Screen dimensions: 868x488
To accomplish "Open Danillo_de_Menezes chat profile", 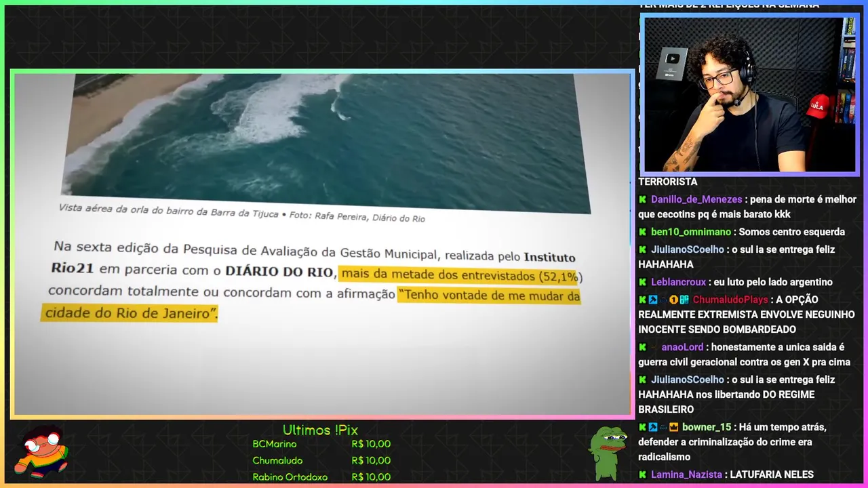I will pos(696,199).
